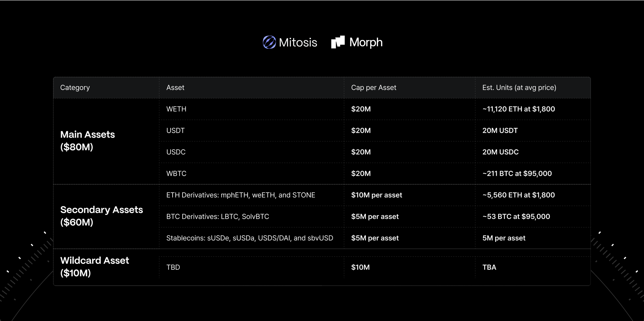The width and height of the screenshot is (644, 321).
Task: Select the ETH Derivatives asset row
Action: point(375,195)
